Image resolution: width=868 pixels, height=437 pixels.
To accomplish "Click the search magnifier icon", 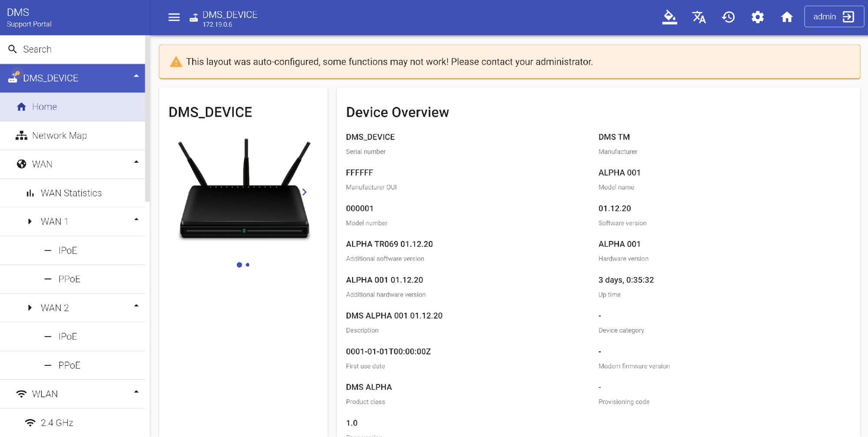I will [13, 49].
